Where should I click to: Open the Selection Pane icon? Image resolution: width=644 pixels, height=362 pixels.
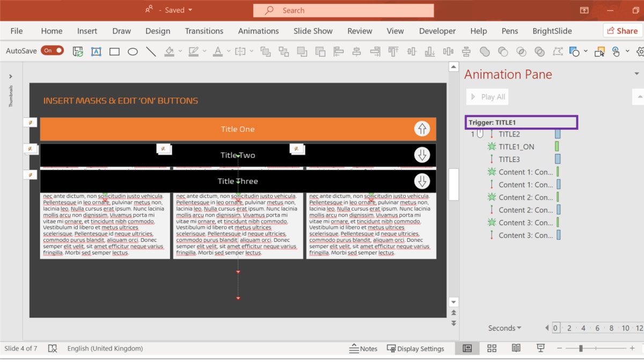click(599, 51)
